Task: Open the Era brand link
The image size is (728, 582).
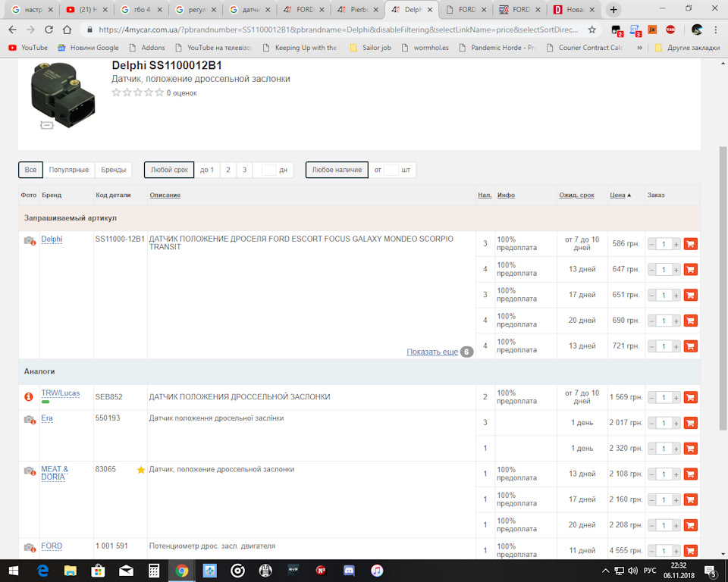Action: [47, 418]
